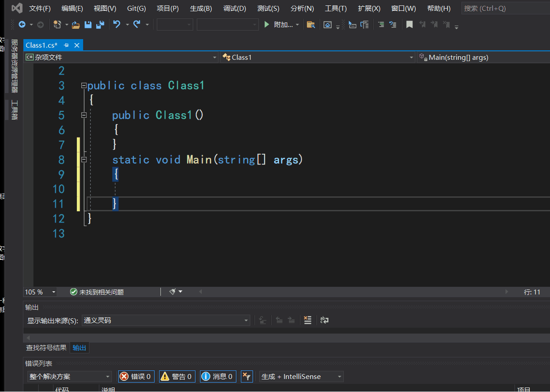Click the word wrap icon in output panel

point(324,320)
